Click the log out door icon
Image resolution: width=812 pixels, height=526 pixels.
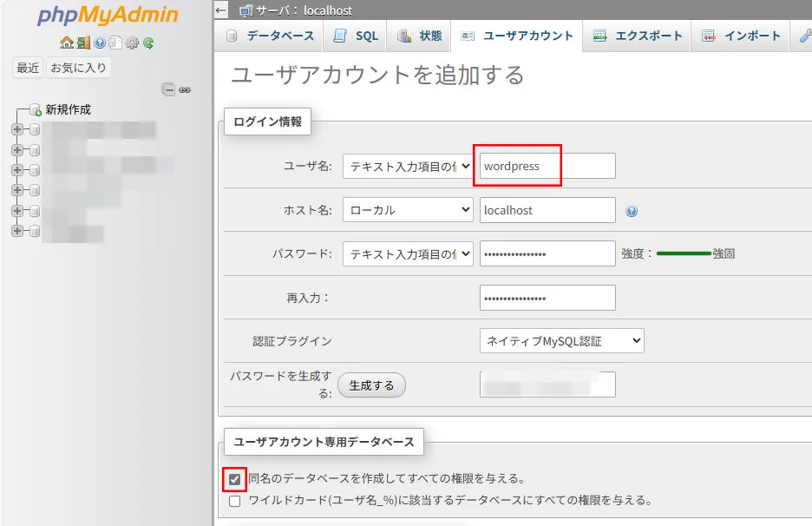[82, 43]
